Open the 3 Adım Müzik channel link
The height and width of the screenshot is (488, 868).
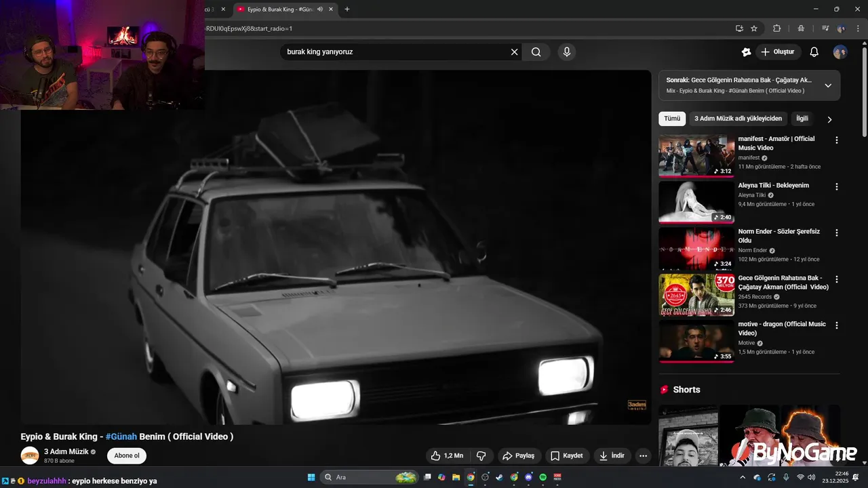point(66,451)
